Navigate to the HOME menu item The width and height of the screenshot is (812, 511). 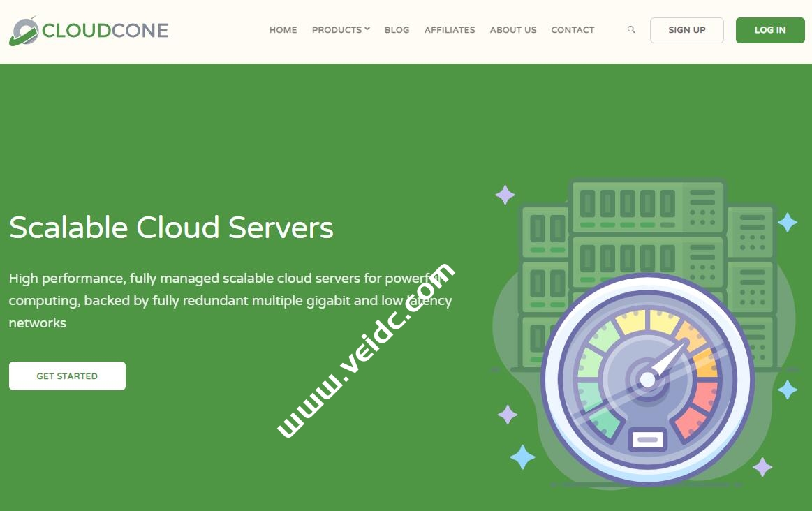pyautogui.click(x=283, y=30)
